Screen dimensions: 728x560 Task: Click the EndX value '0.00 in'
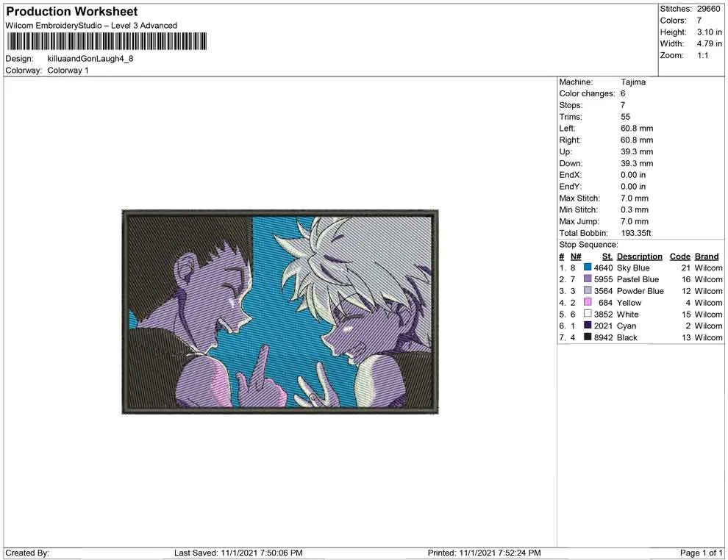[x=633, y=175]
